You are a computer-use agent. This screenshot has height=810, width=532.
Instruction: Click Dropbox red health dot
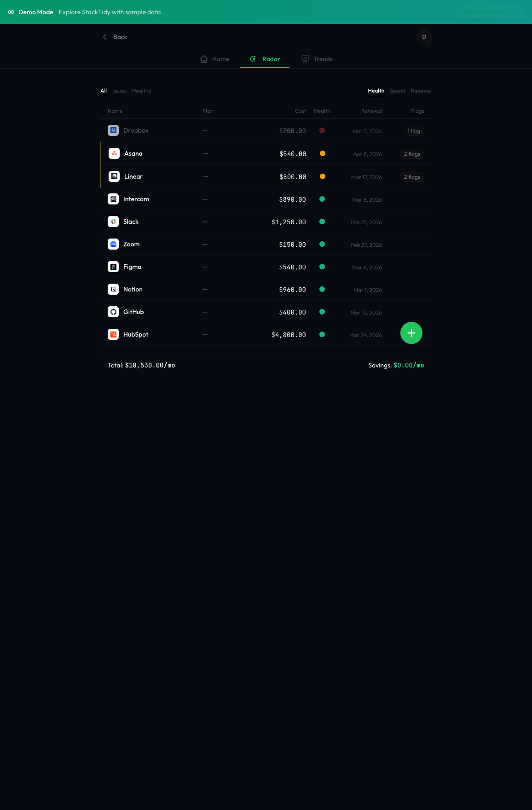click(x=322, y=130)
